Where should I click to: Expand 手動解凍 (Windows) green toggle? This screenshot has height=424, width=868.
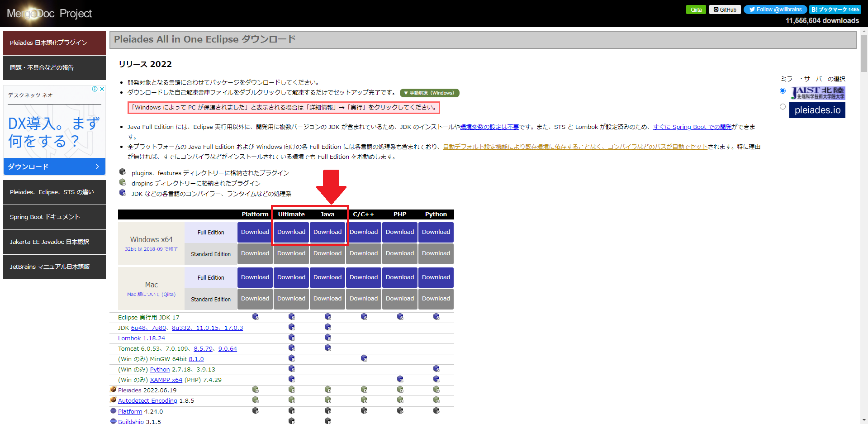pos(429,93)
